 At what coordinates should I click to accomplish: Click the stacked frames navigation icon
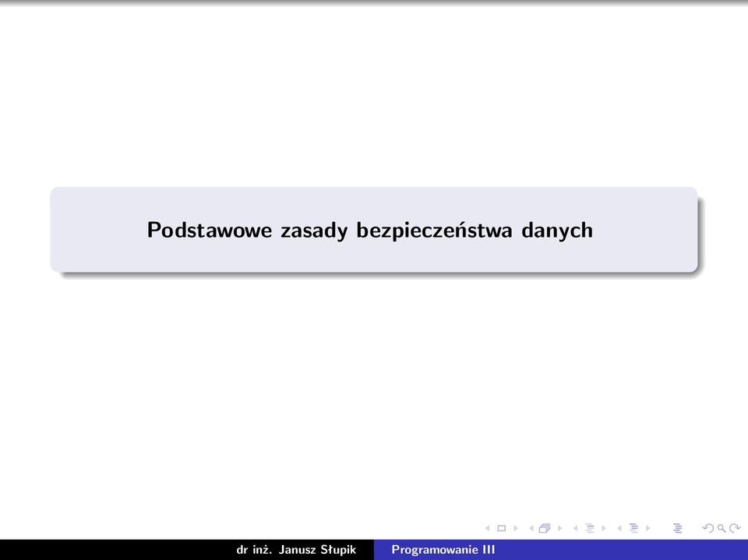pos(545,528)
